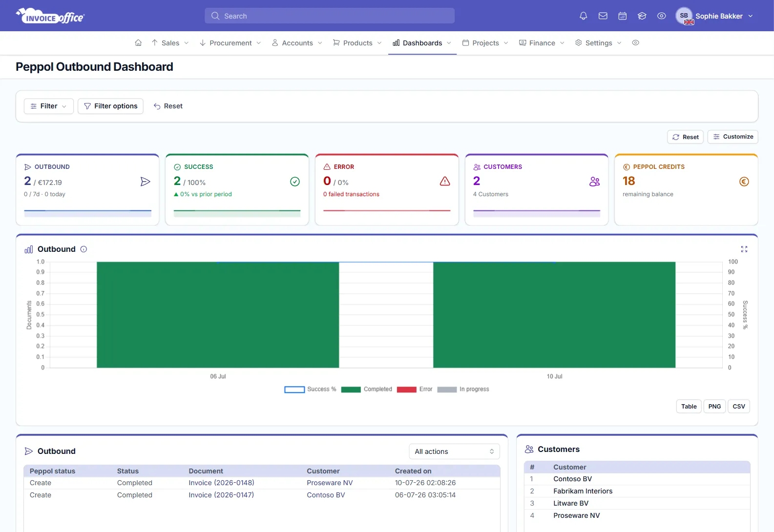Image resolution: width=774 pixels, height=532 pixels.
Task: Click the Filter options button
Action: tap(110, 106)
